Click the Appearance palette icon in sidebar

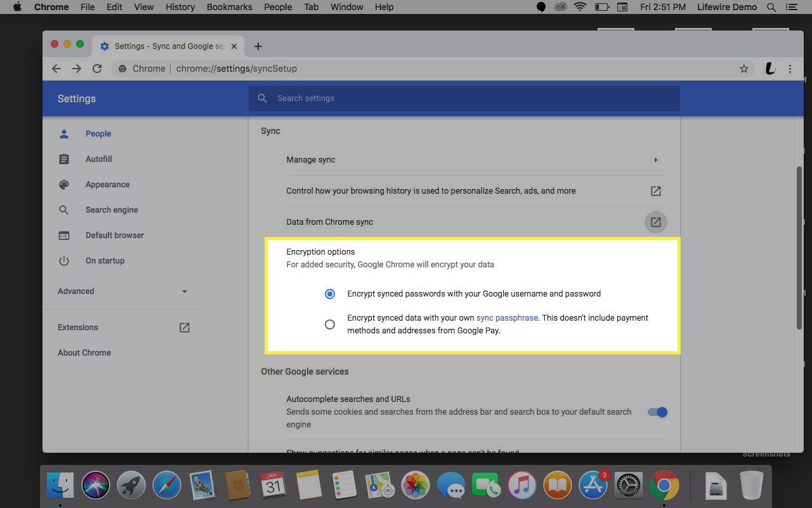64,185
